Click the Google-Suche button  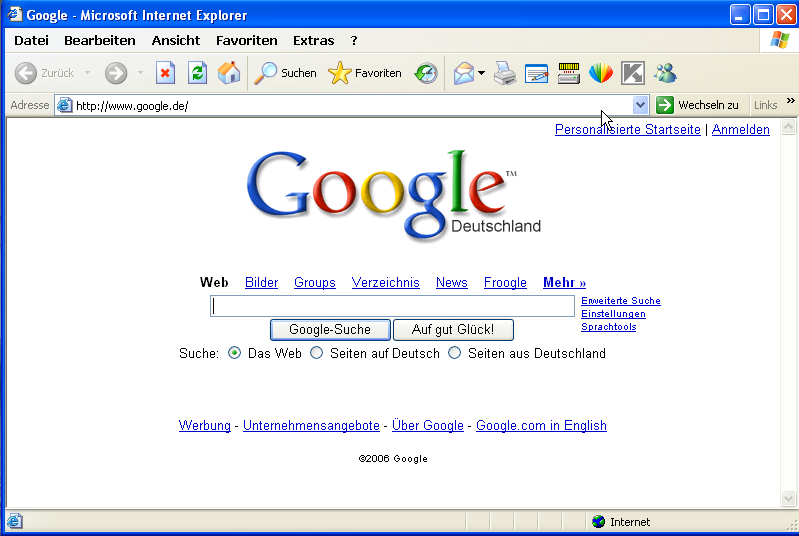tap(330, 330)
